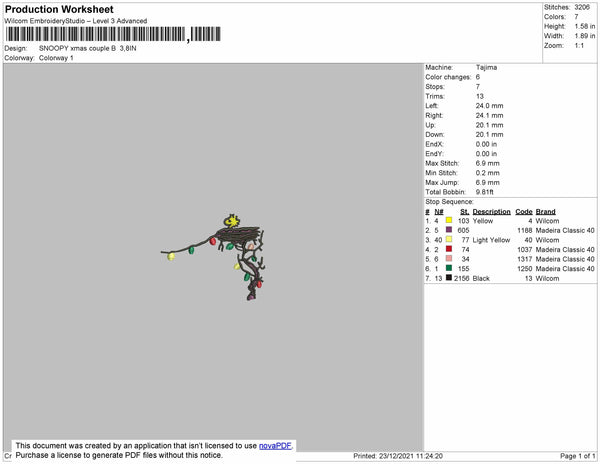Click the yellow swatch in stop 1
The image size is (600, 464).
449,220
